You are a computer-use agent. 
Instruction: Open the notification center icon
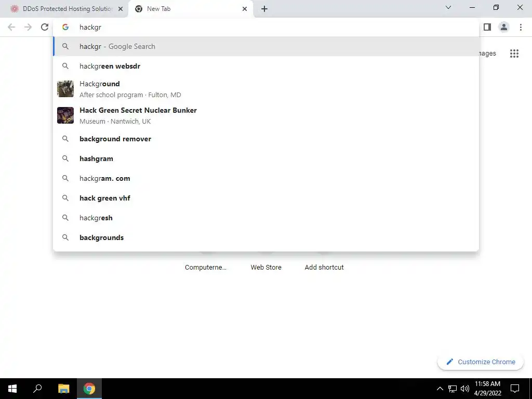[x=515, y=389]
